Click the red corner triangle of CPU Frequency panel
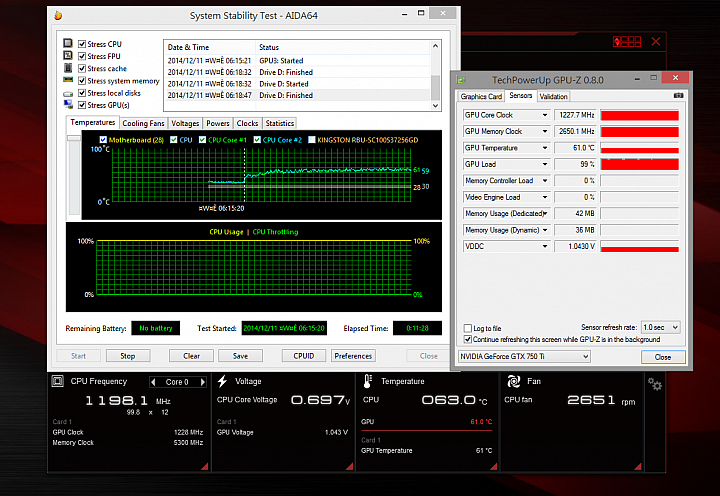The image size is (720, 496). 205,467
